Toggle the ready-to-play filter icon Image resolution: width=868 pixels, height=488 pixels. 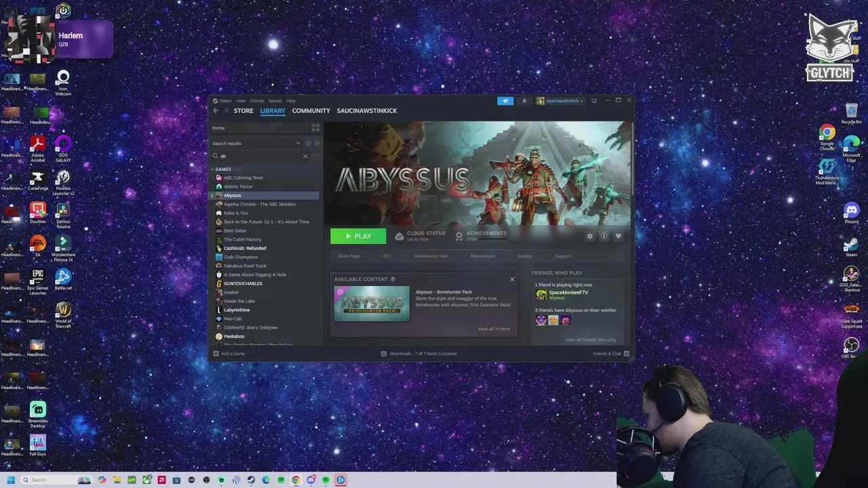[317, 143]
